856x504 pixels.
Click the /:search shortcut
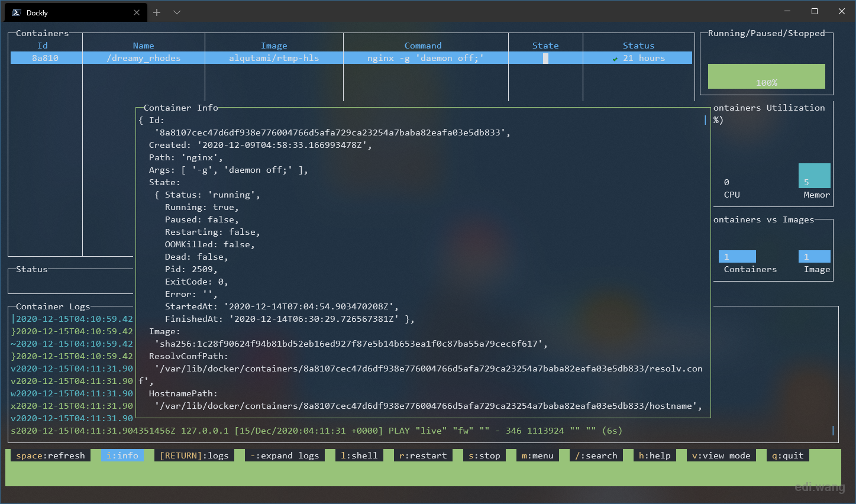(596, 455)
